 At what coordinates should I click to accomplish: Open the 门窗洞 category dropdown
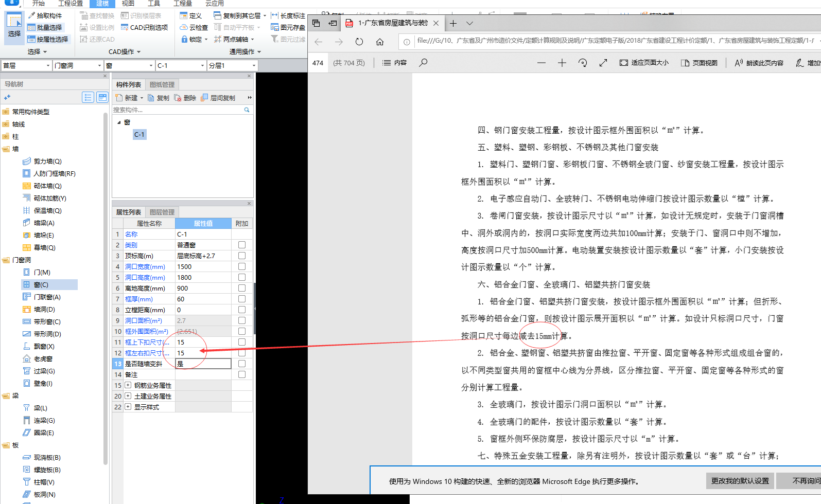coord(100,66)
